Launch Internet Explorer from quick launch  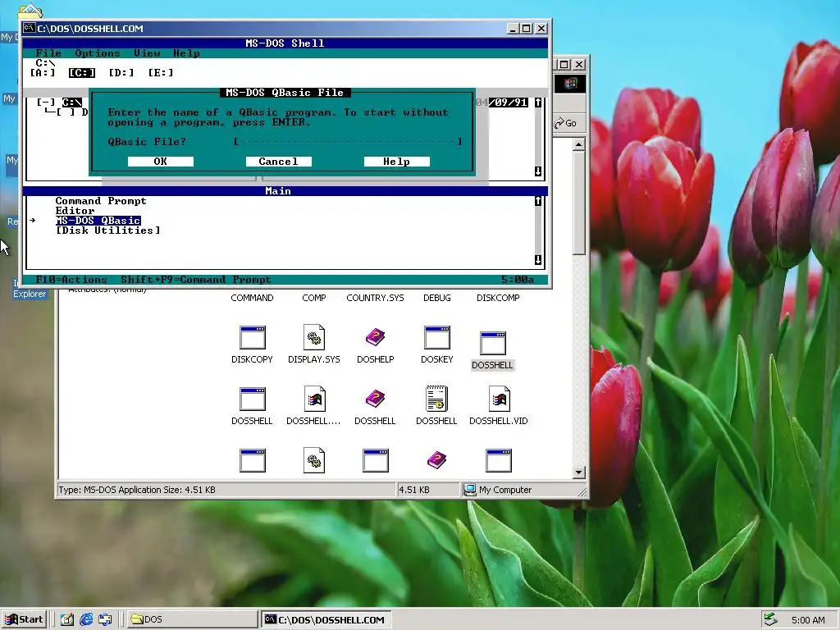pyautogui.click(x=86, y=619)
